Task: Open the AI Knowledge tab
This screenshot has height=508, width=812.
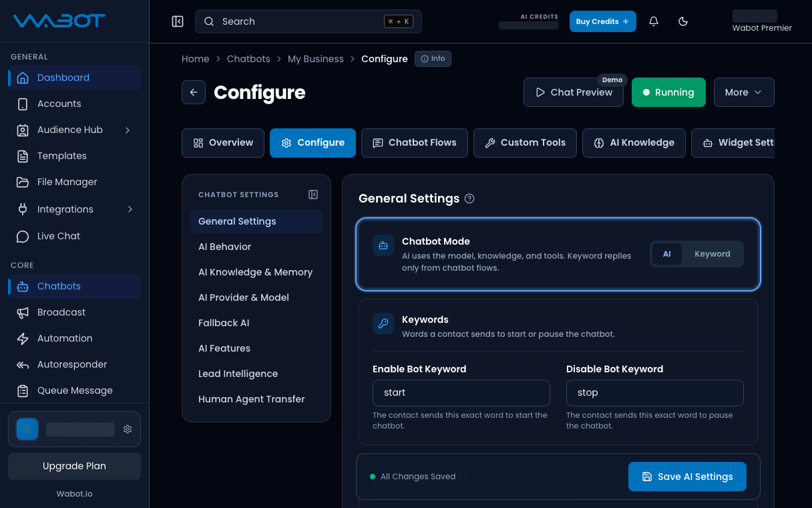Action: (634, 143)
